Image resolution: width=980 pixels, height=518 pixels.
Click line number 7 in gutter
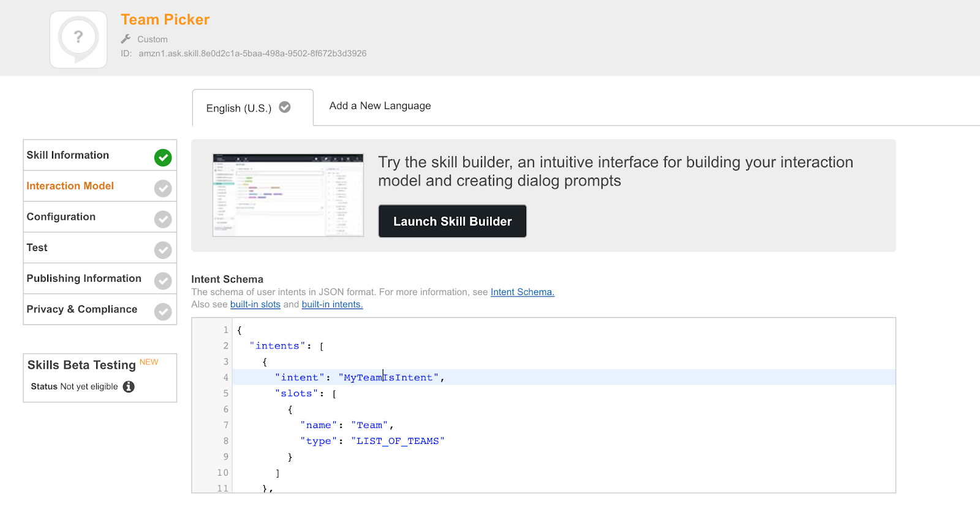click(225, 426)
